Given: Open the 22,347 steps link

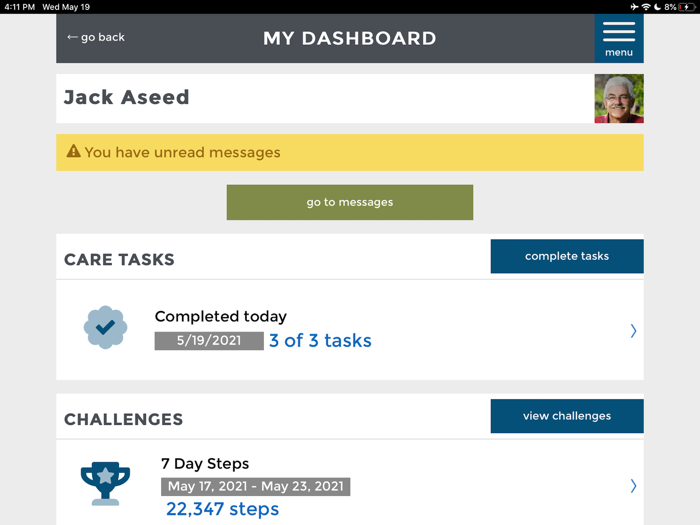Looking at the screenshot, I should pos(222,509).
